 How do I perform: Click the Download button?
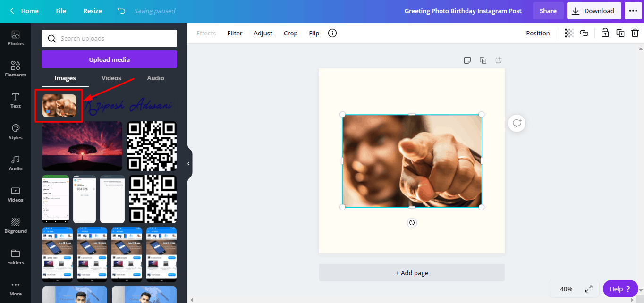tap(594, 11)
